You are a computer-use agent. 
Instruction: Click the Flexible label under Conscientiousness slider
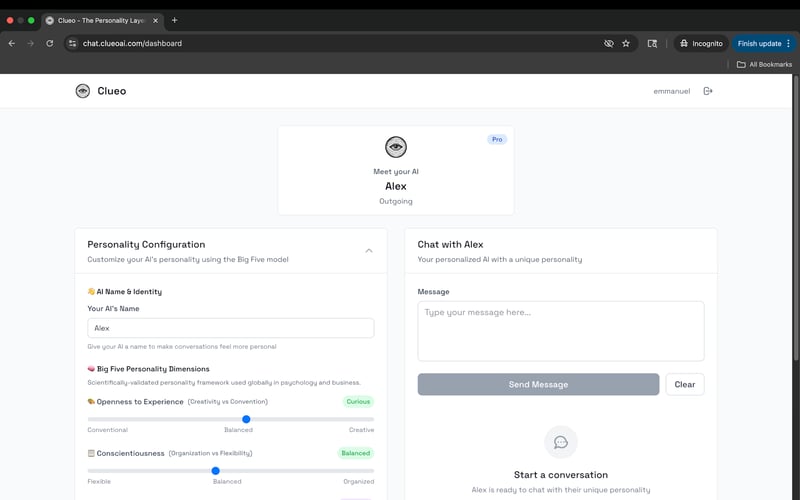[x=99, y=481]
